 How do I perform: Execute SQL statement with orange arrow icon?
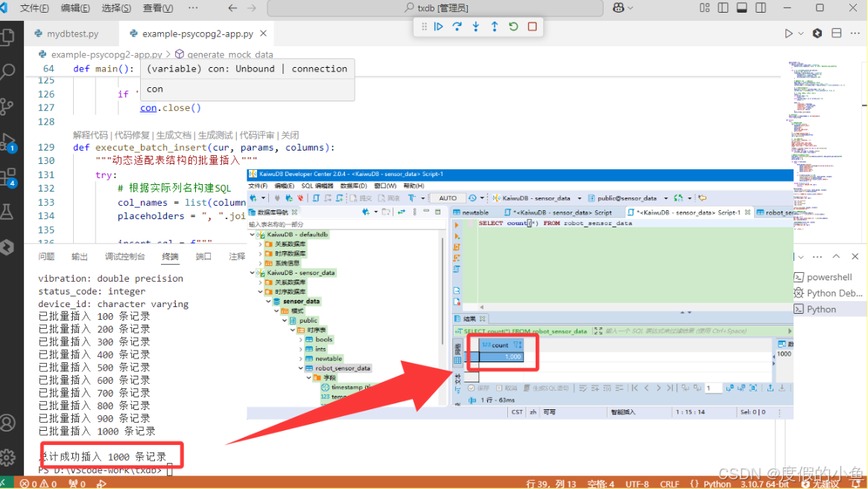(x=457, y=224)
